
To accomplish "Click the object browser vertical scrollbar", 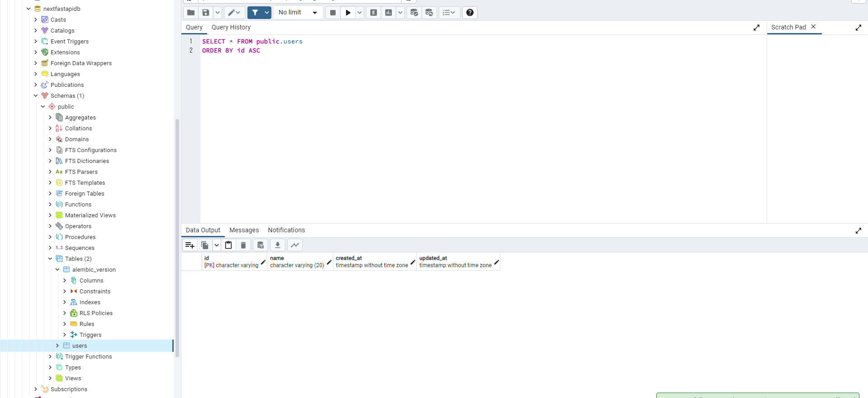I will [177, 238].
